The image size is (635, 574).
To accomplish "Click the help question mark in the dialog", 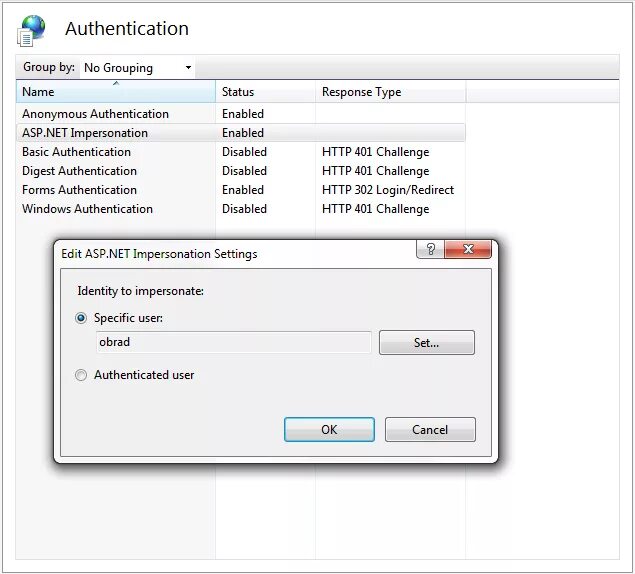I will pyautogui.click(x=430, y=249).
